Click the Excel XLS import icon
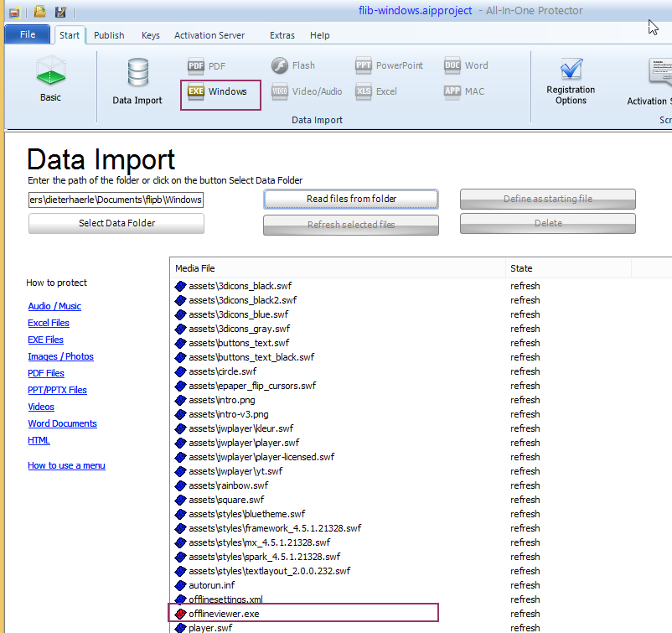The image size is (672, 633). coord(364,91)
